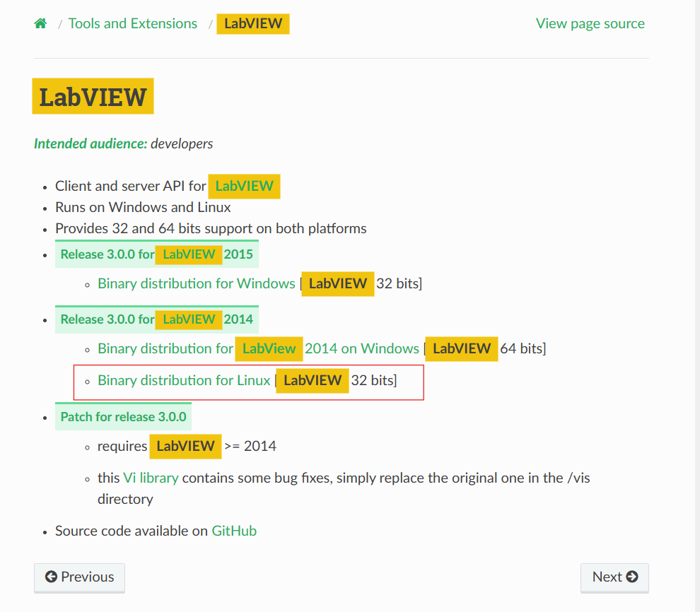
Task: Follow LabVIEW link in Client and server API line
Action: tap(244, 186)
